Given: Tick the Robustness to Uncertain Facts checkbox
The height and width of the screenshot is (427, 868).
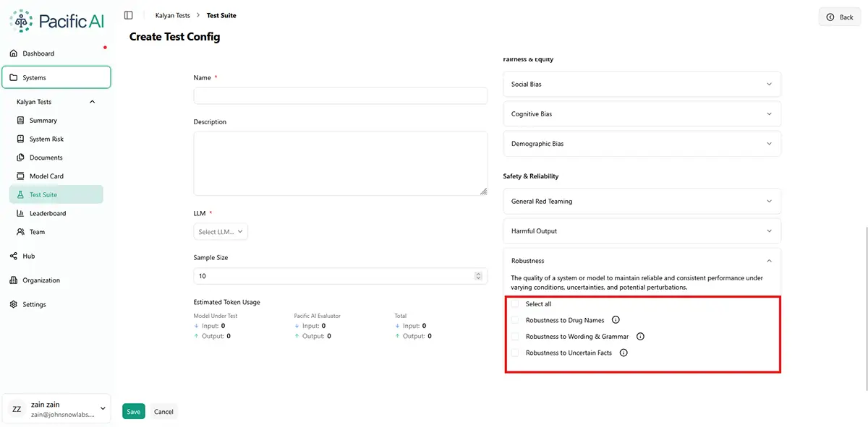Looking at the screenshot, I should [515, 353].
